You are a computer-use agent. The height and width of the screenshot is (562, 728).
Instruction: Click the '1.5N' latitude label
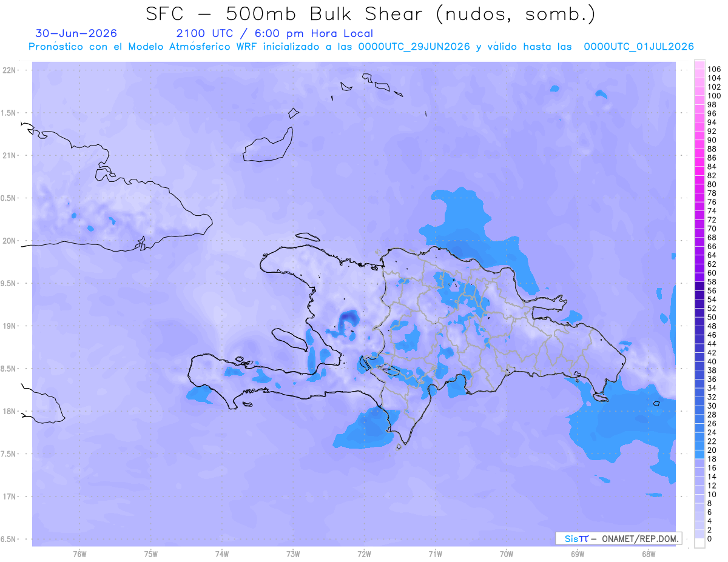pos(9,113)
